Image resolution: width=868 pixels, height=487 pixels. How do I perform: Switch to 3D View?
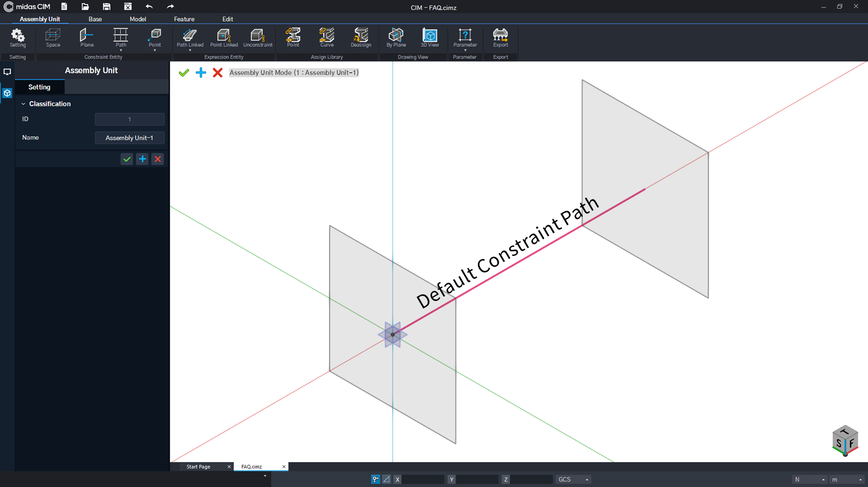tap(430, 38)
